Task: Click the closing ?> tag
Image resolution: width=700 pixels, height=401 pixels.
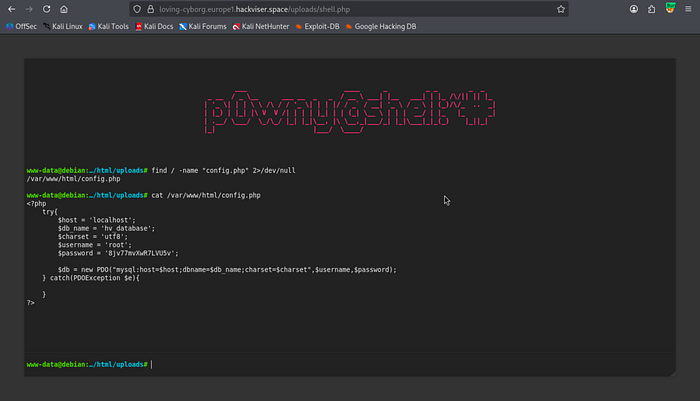Action: (x=30, y=303)
